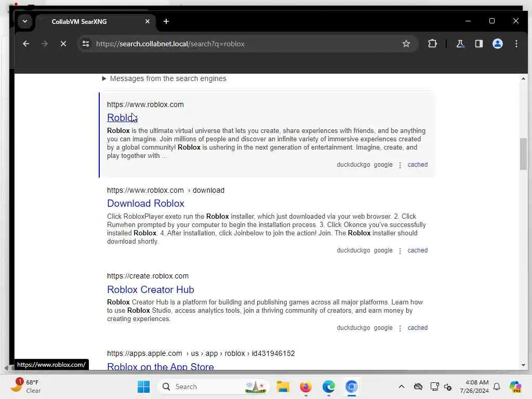The height and width of the screenshot is (399, 532).
Task: Click the taskbar Search box
Action: pos(214,387)
